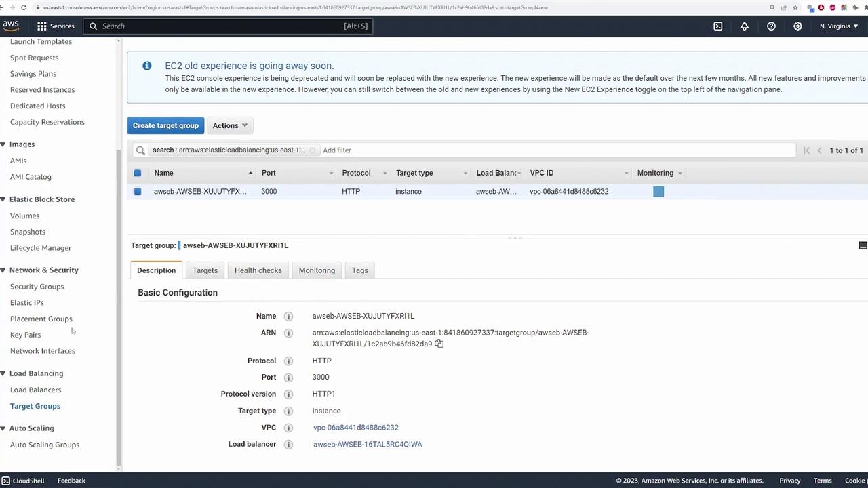
Task: Click the browser address bar URL
Action: pos(296,7)
